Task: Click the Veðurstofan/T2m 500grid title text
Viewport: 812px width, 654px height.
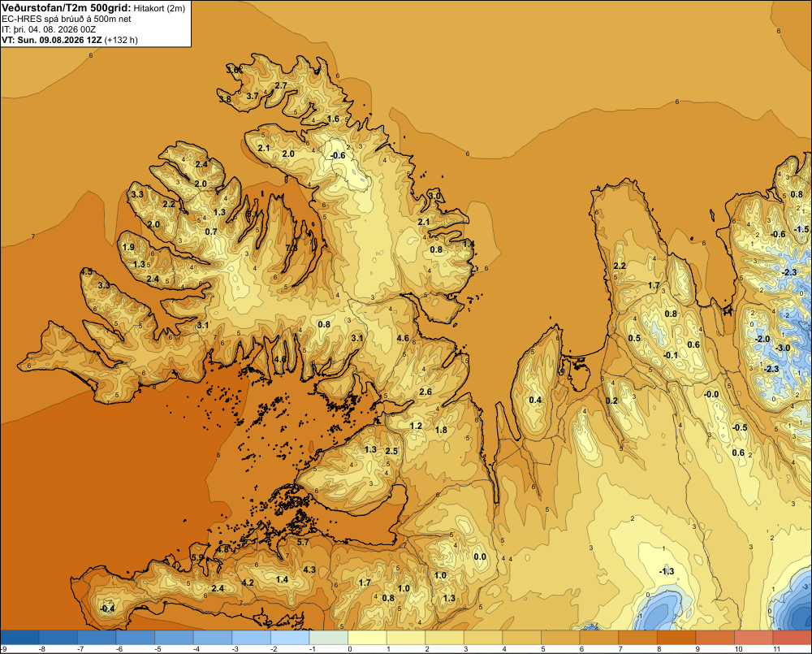Action: click(x=67, y=8)
